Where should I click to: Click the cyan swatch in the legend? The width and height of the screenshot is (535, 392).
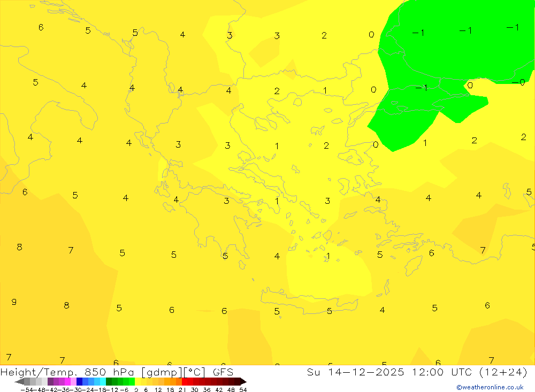click(103, 381)
